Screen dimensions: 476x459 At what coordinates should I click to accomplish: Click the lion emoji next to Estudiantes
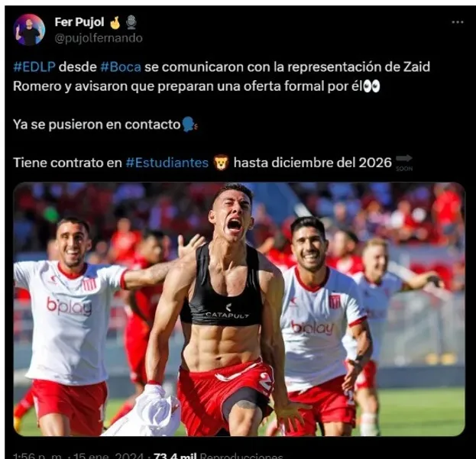221,163
